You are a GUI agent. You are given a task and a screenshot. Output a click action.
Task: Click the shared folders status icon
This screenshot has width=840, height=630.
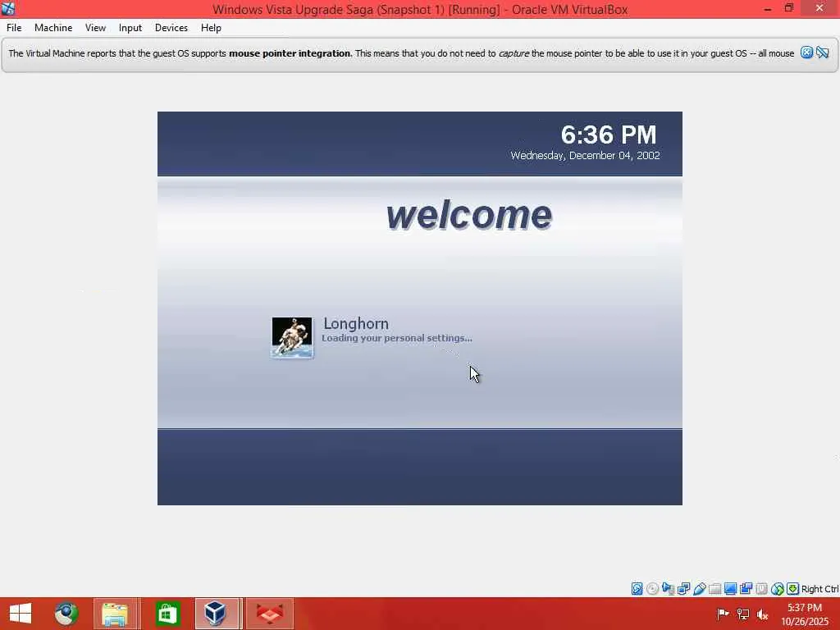coord(714,589)
